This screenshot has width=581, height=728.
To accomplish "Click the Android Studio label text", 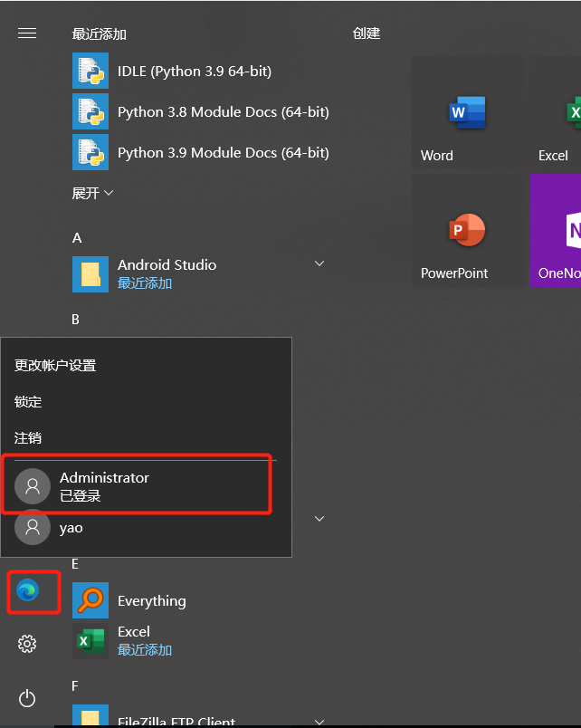I will click(167, 264).
